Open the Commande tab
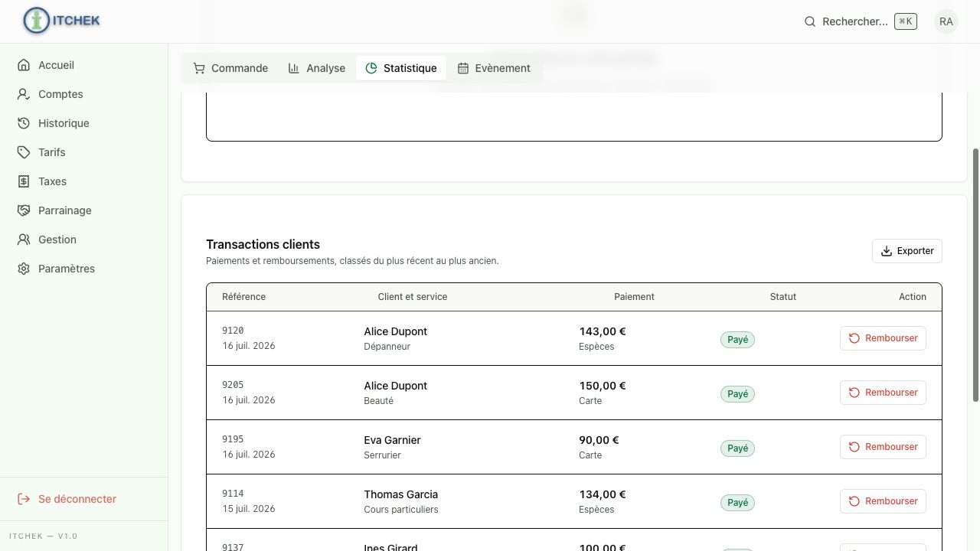Image resolution: width=980 pixels, height=551 pixels. coord(230,68)
